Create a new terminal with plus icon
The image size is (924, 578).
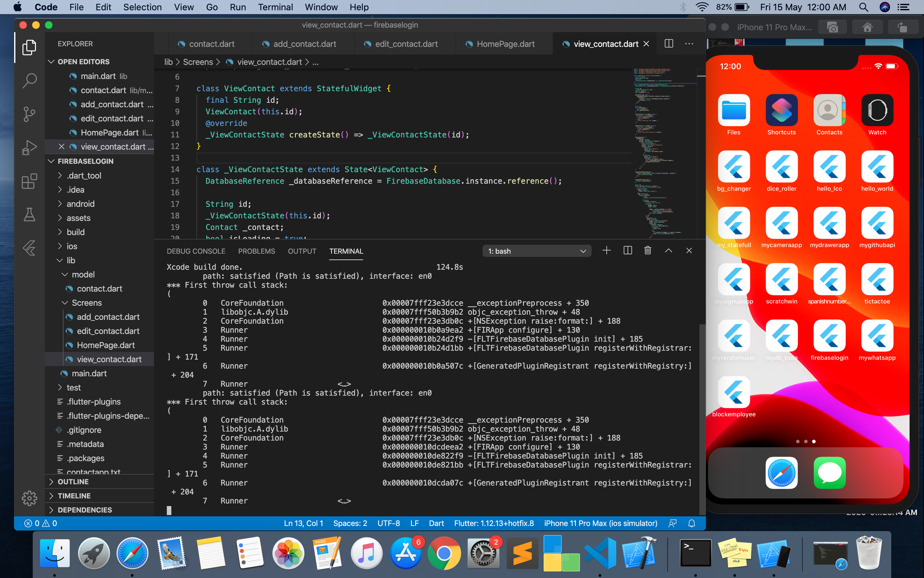[607, 250]
